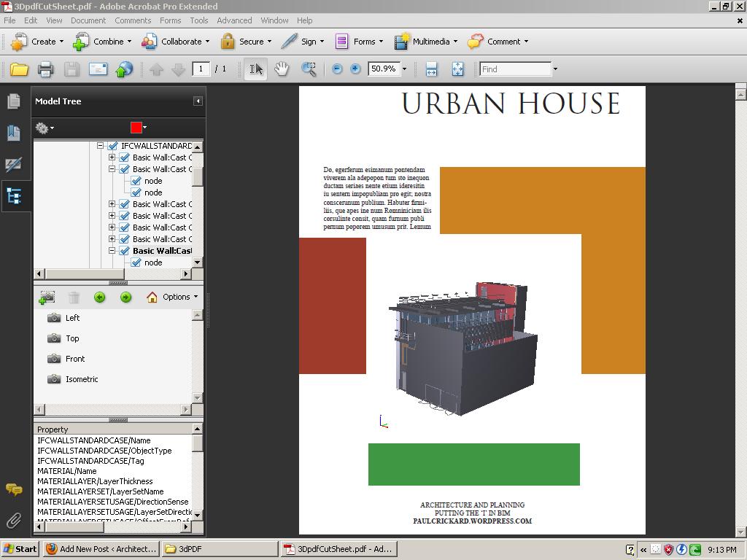Select the Hand tool

click(282, 69)
